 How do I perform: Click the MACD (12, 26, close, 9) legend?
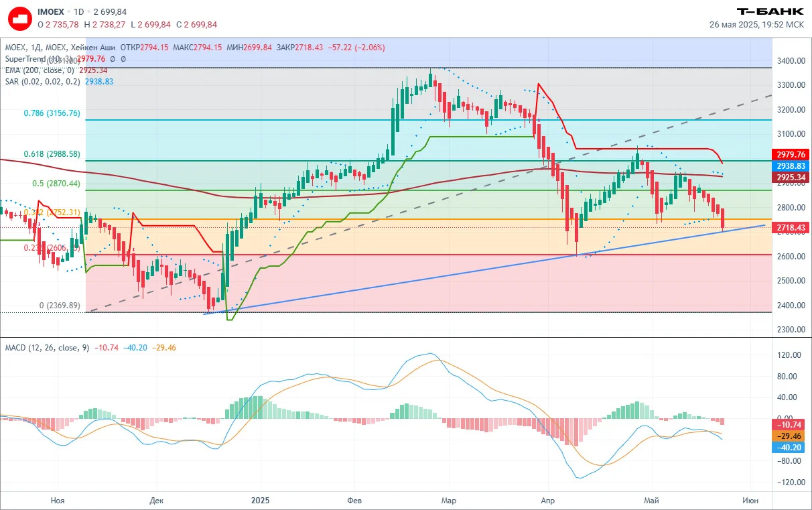pyautogui.click(x=47, y=348)
